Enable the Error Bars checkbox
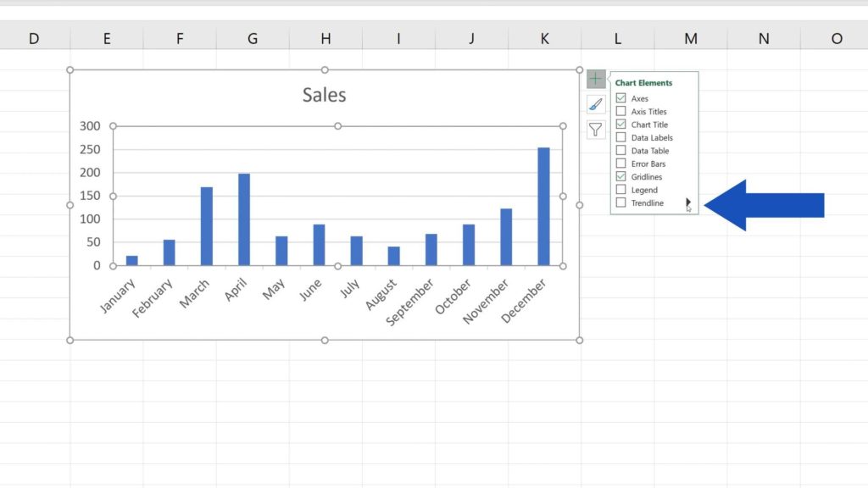This screenshot has width=868, height=488. click(x=620, y=164)
